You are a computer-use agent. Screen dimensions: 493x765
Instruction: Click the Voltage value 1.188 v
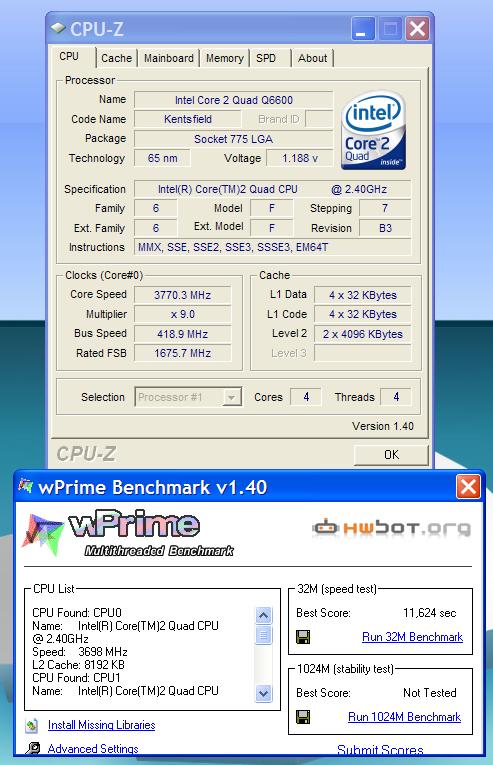(300, 158)
